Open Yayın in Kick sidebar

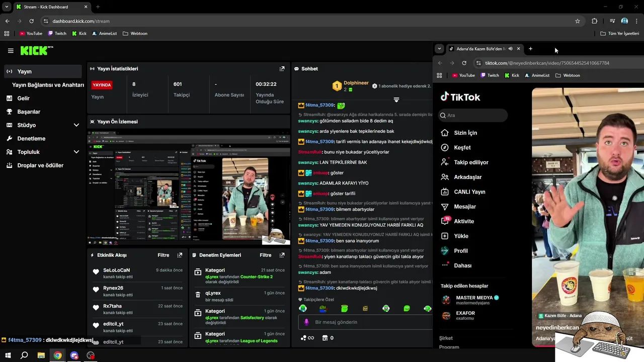tap(43, 71)
